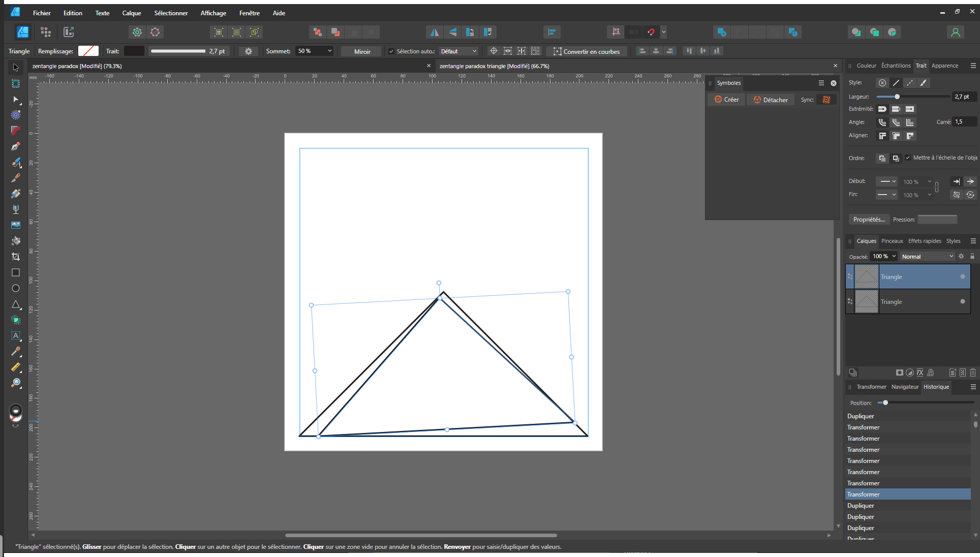Open the Normal blend mode dropdown

coord(927,257)
